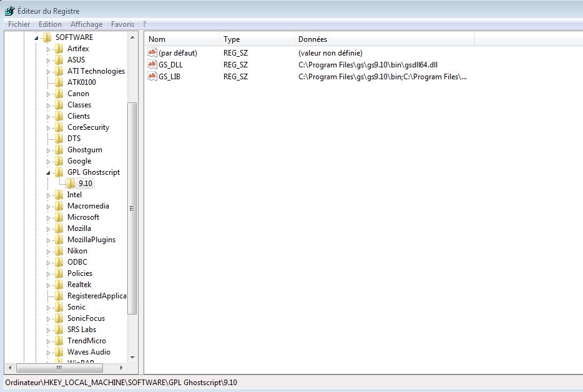This screenshot has height=392, width=583.
Task: Click the (par défaut) string value icon
Action: click(152, 52)
